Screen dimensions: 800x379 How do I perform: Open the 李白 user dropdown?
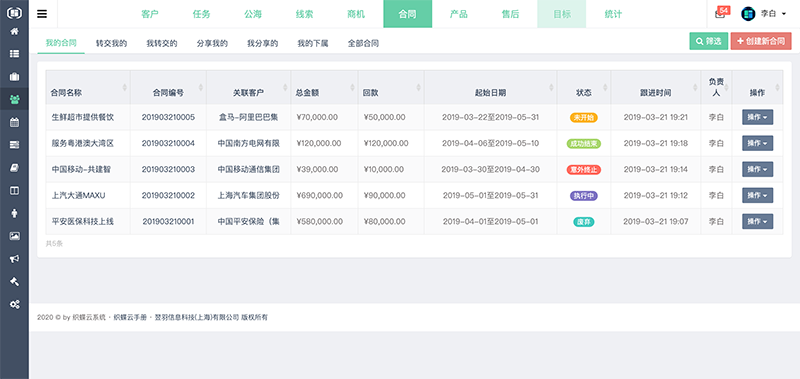tap(773, 14)
